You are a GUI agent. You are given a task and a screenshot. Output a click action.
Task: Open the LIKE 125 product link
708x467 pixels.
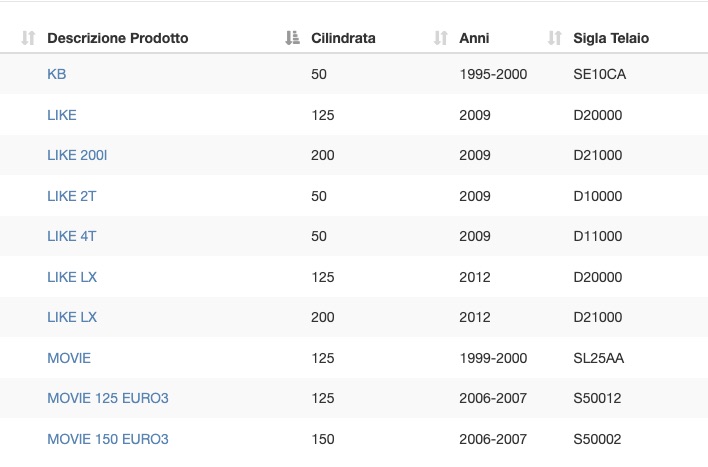click(x=62, y=115)
